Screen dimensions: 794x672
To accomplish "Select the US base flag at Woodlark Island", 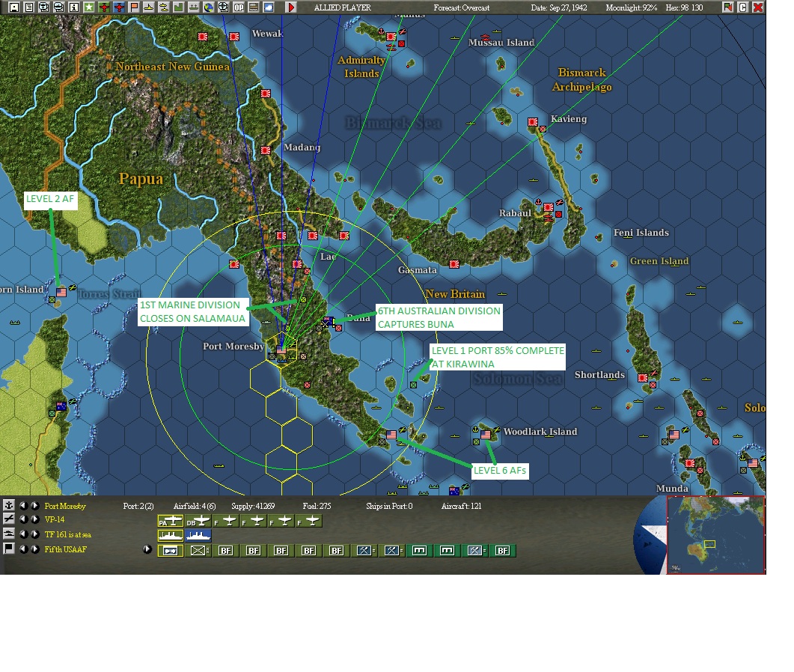I will [486, 435].
